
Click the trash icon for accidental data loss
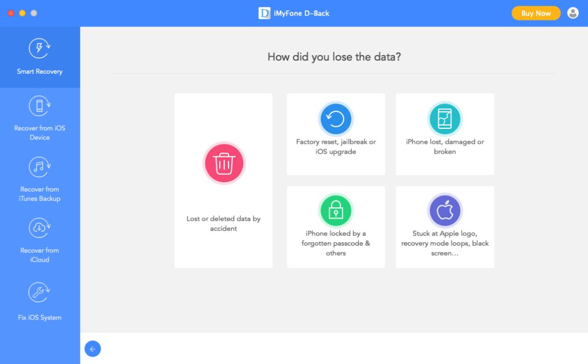point(224,163)
